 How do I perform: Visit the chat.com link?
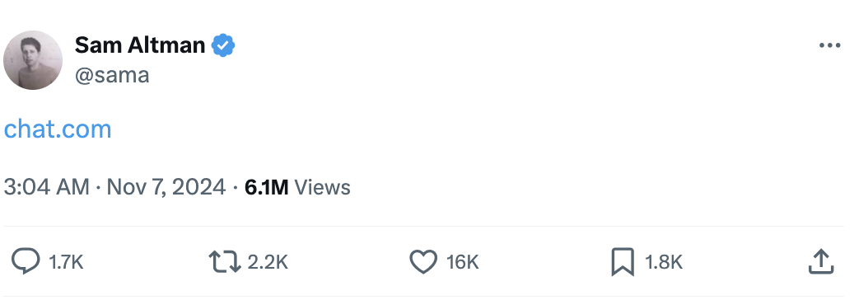pos(58,129)
